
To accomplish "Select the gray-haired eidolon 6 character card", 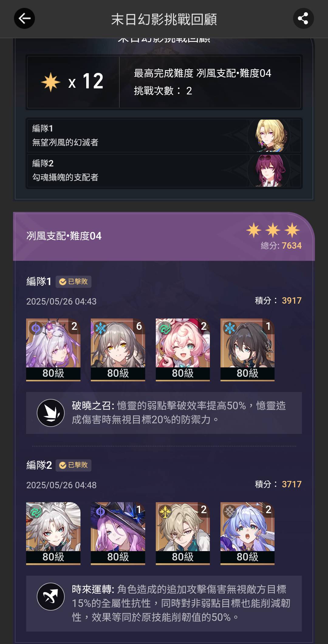I will click(x=118, y=349).
